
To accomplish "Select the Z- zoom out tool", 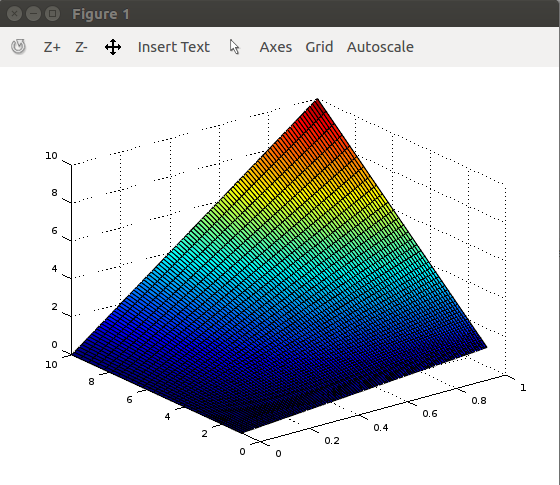I will (81, 47).
